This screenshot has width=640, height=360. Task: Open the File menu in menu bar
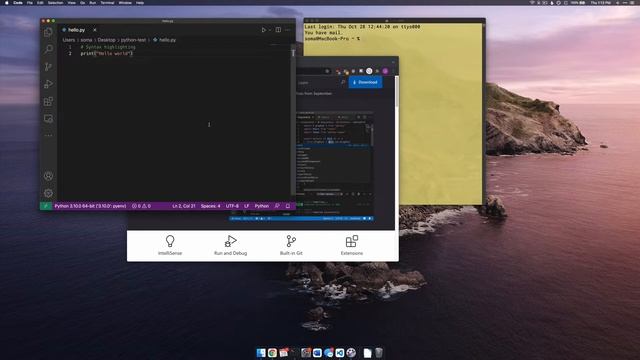(30, 2)
